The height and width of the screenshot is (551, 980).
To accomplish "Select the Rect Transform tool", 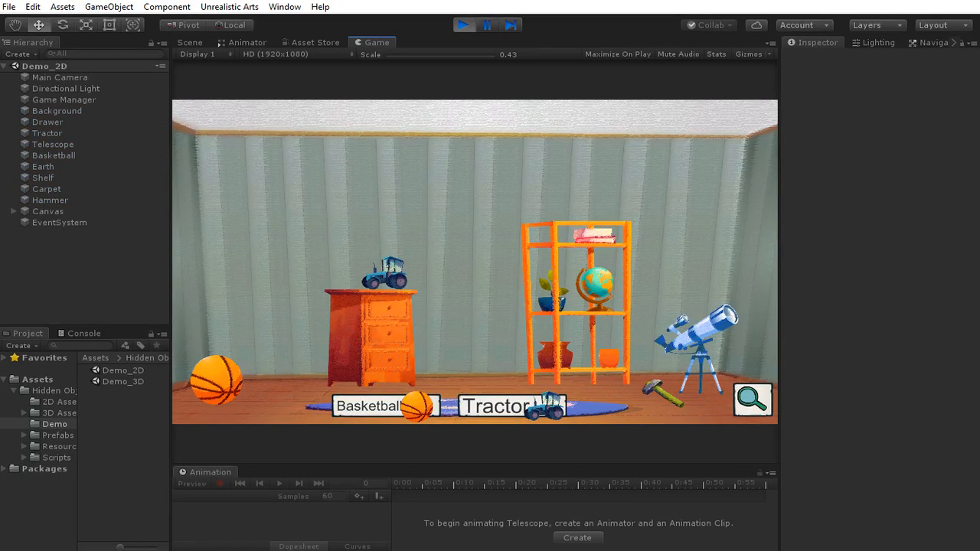I will tap(109, 25).
